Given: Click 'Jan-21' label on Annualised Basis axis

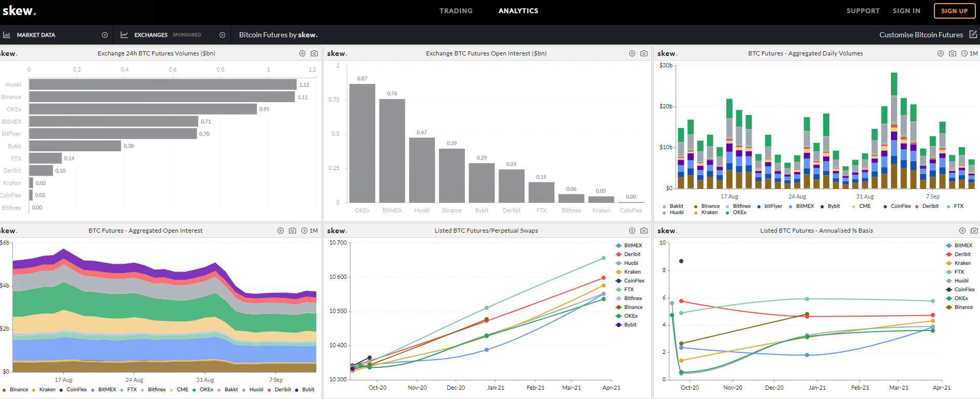Looking at the screenshot, I should click(817, 388).
